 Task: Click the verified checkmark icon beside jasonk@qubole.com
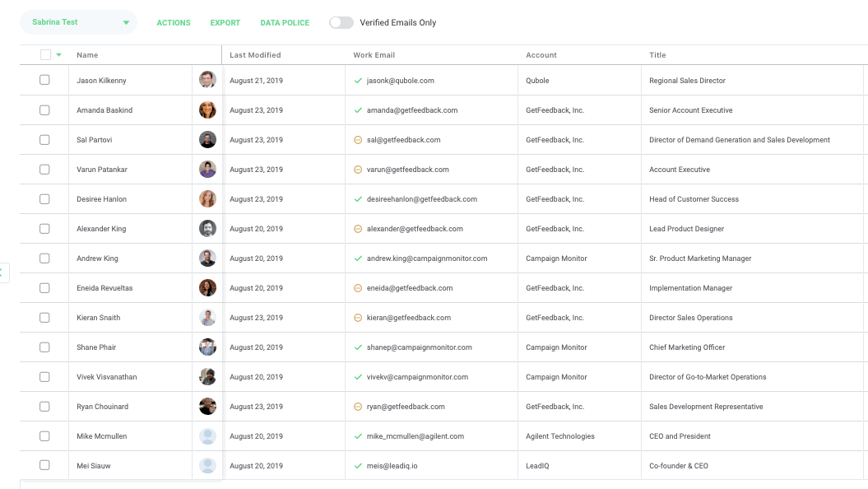click(358, 81)
